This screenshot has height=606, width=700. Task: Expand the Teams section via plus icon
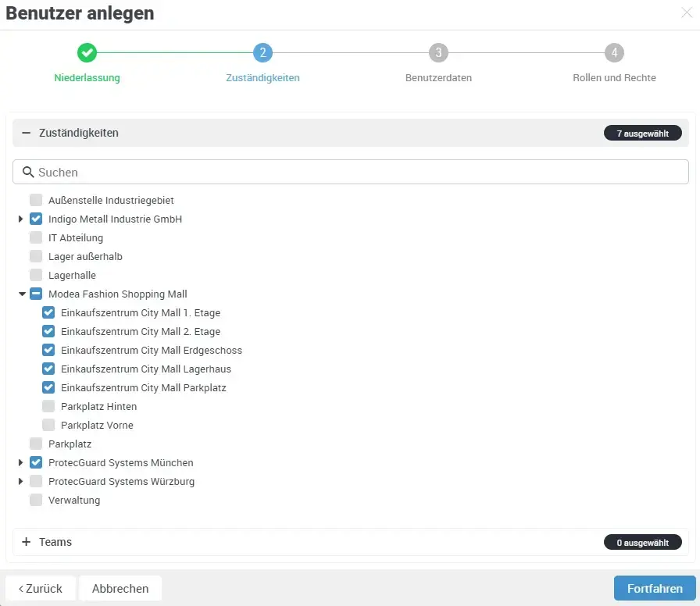tap(26, 542)
